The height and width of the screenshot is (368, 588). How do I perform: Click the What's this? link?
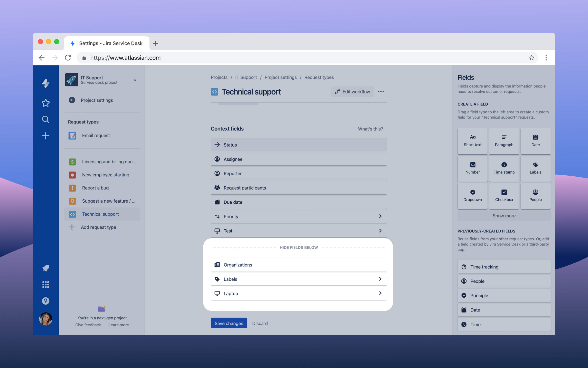coord(370,129)
